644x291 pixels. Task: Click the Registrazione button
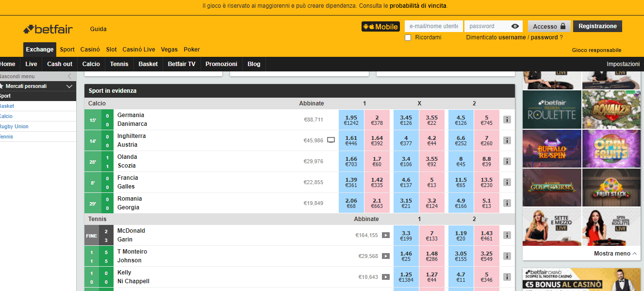(x=597, y=26)
